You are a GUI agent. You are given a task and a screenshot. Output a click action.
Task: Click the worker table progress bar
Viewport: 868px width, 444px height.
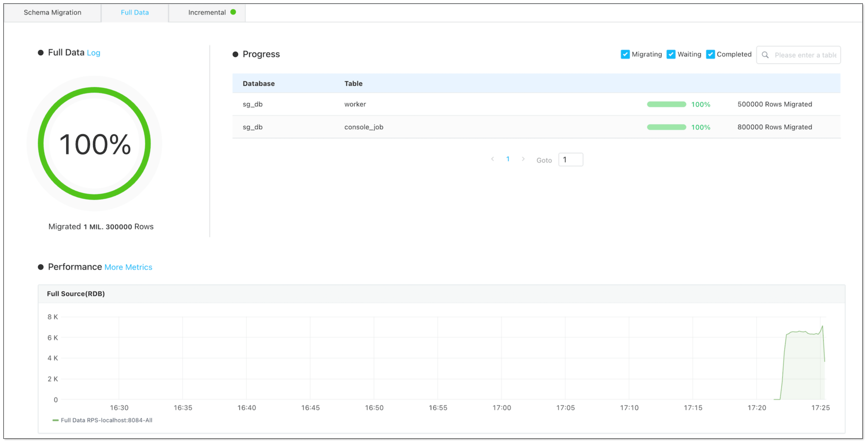666,104
